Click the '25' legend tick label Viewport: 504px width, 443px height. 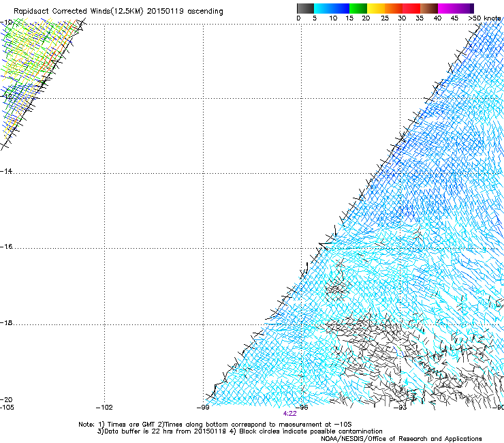tap(385, 18)
